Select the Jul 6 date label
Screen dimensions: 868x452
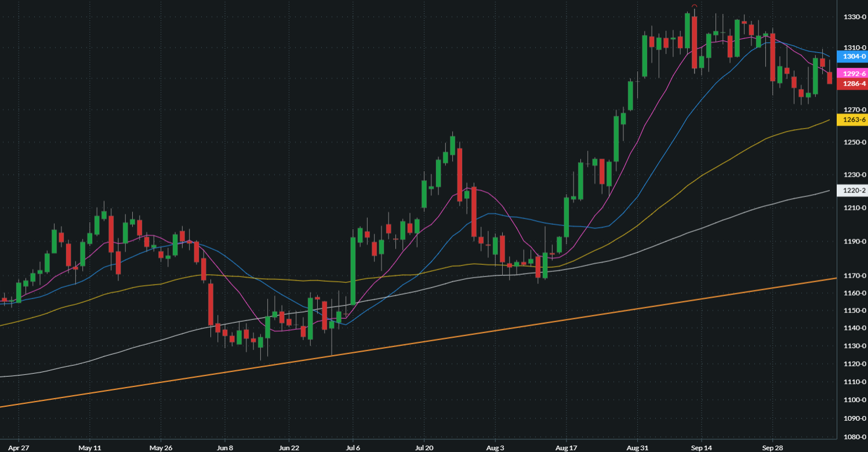(353, 448)
